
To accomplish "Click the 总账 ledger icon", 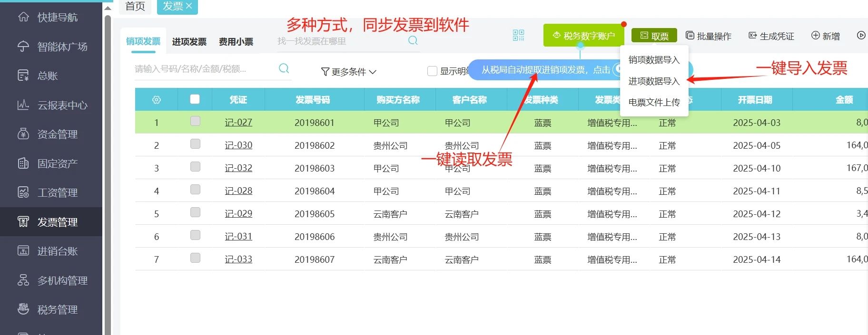I will point(23,76).
